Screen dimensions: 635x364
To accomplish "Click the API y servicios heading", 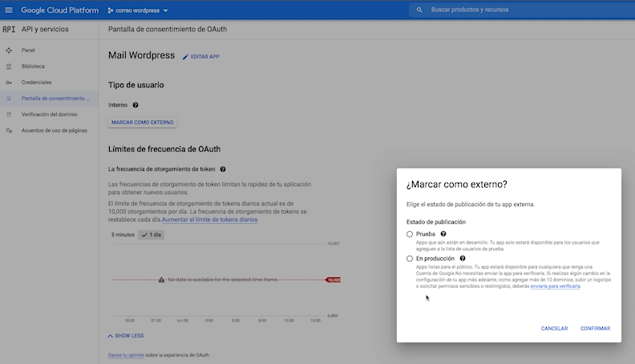I will tap(45, 29).
